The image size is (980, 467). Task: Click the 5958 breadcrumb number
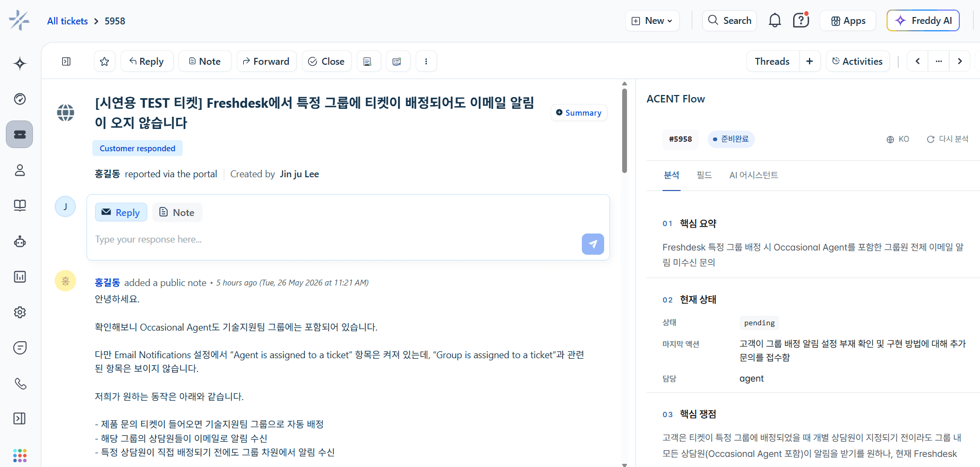pos(115,21)
